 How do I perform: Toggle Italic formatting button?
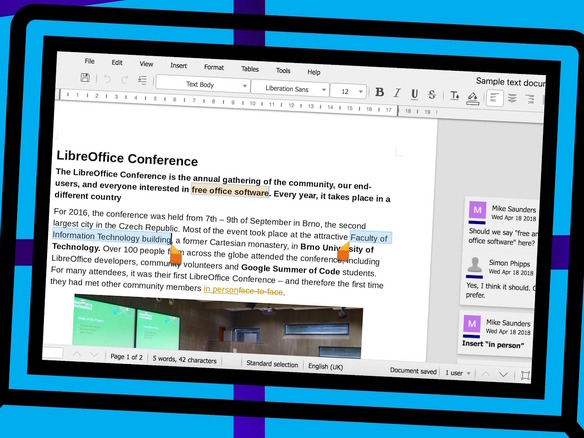[397, 93]
